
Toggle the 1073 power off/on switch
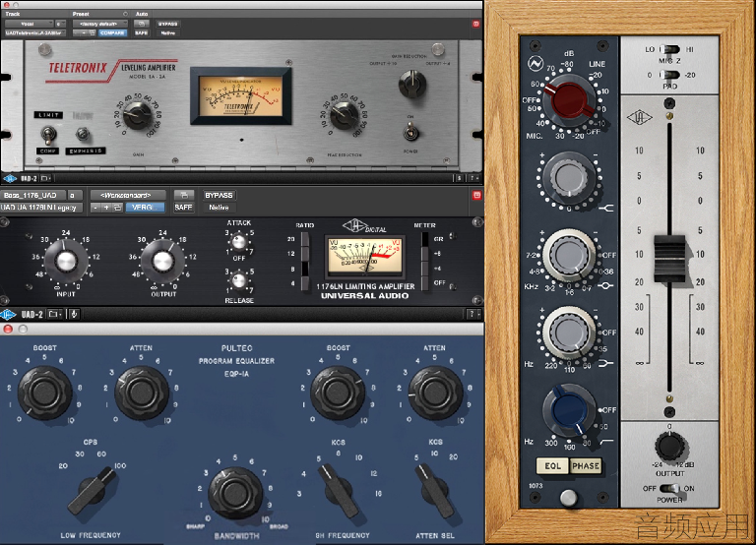click(x=669, y=488)
